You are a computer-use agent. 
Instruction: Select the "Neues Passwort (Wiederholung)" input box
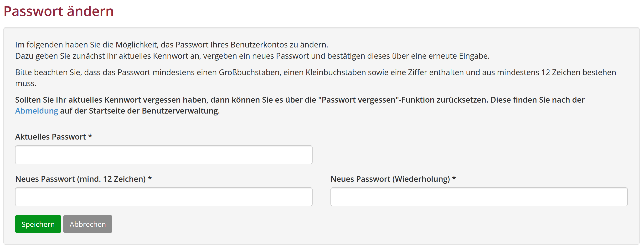pos(479,197)
